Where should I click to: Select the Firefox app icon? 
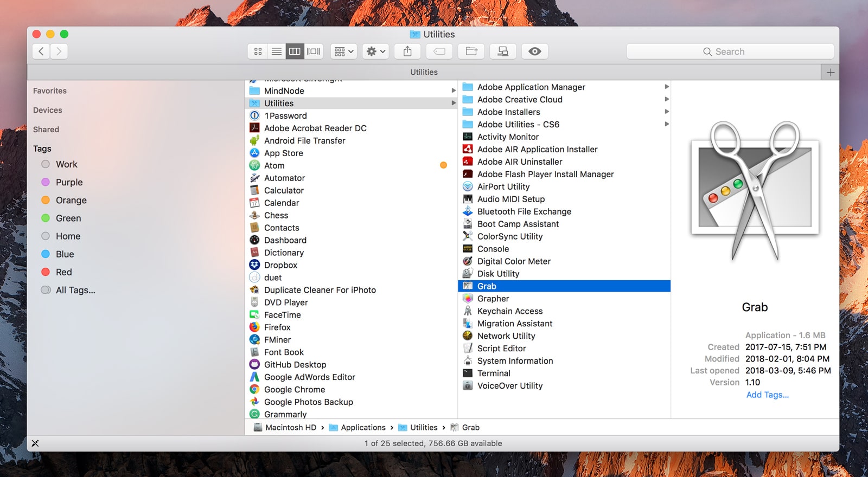pos(254,327)
